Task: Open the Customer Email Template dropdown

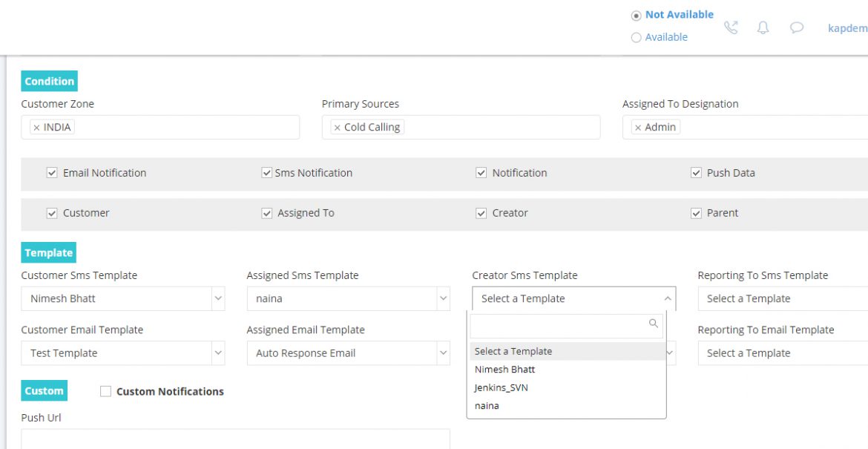Action: (123, 353)
